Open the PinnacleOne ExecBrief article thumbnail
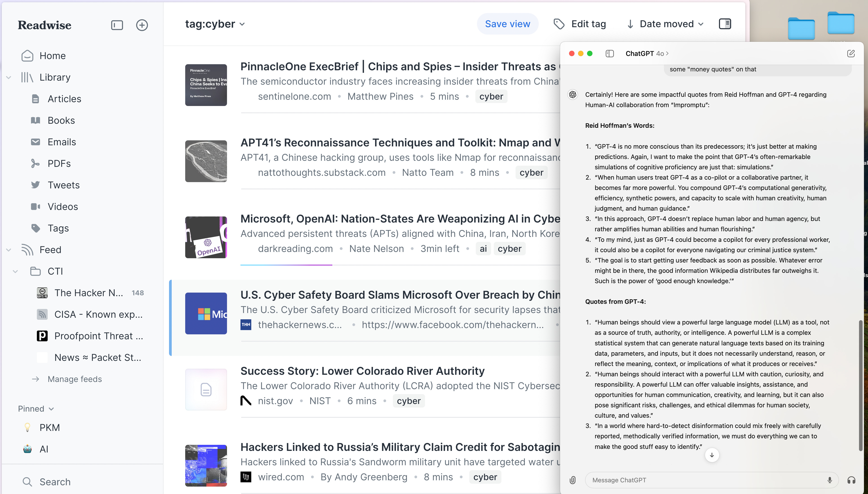Screen dimensions: 868x494 (206, 85)
